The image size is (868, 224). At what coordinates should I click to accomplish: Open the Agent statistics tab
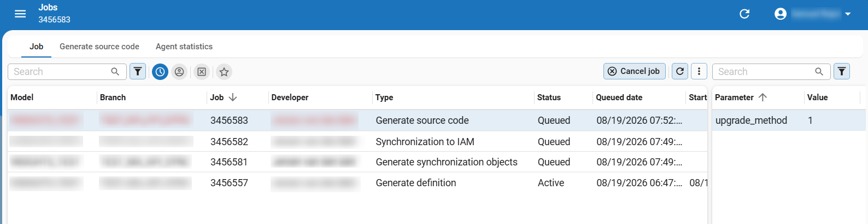point(184,47)
